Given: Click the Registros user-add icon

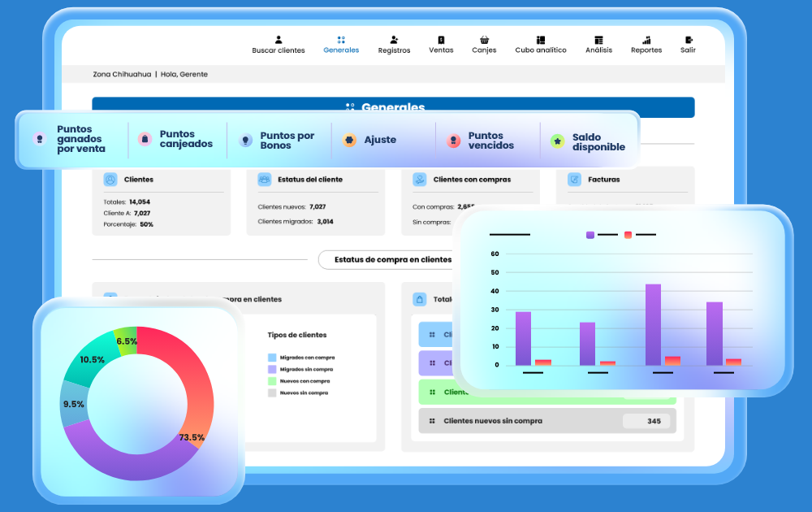Looking at the screenshot, I should pos(394,39).
